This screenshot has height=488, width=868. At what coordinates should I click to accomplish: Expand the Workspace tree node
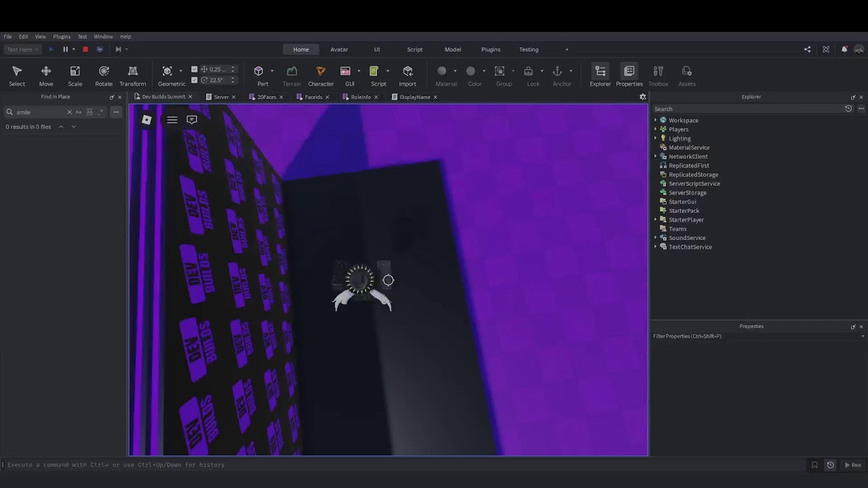pos(656,121)
